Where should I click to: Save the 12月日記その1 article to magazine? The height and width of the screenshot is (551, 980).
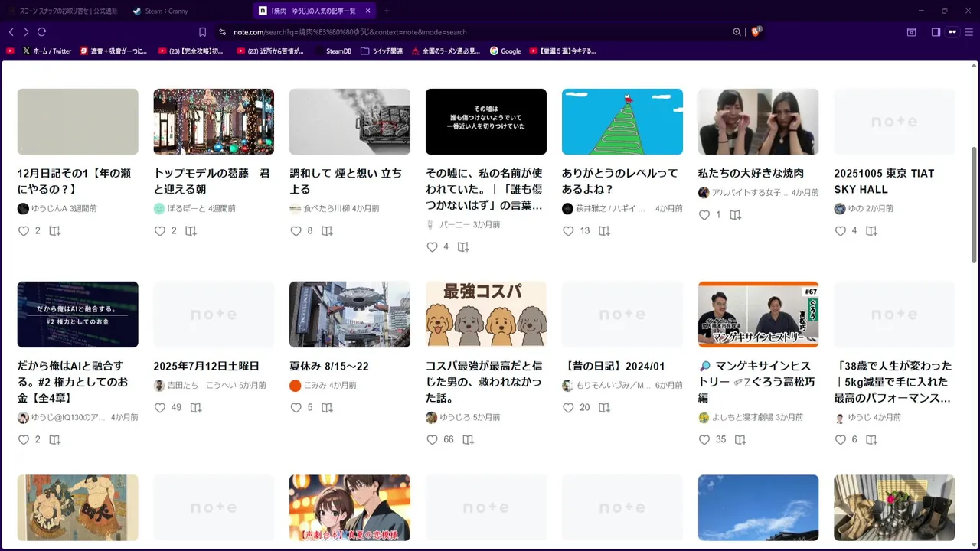(55, 231)
